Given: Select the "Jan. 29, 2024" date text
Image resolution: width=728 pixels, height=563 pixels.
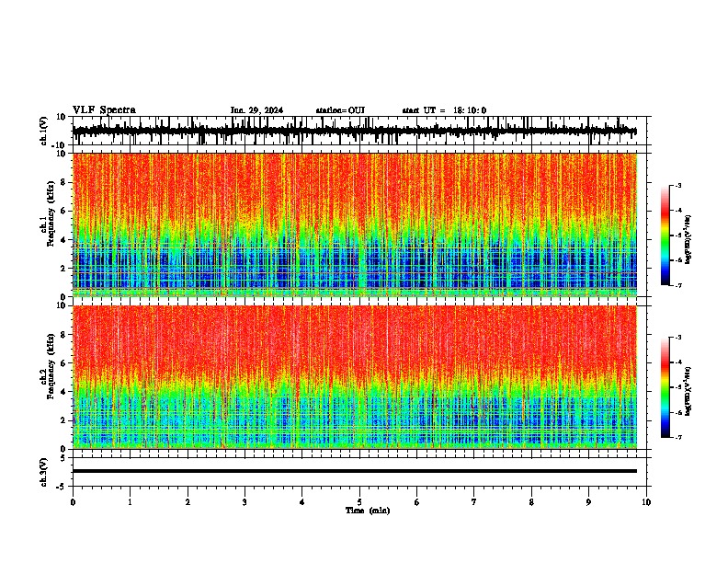Looking at the screenshot, I should (256, 110).
